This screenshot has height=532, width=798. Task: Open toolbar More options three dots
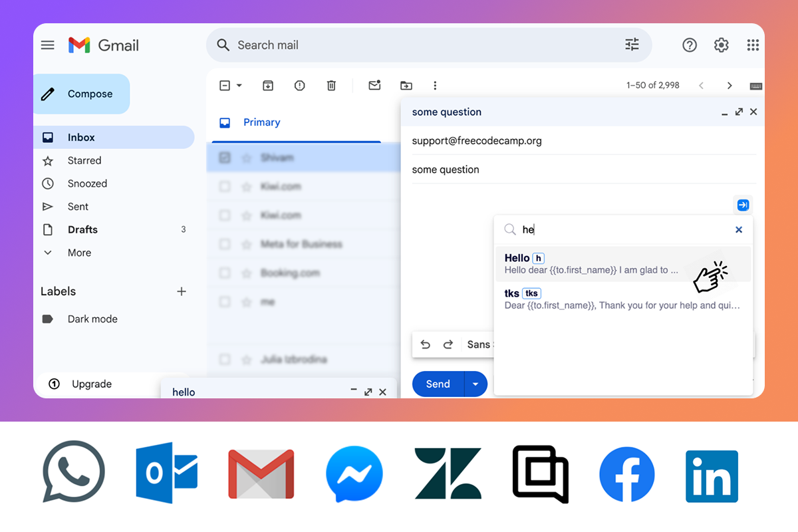coord(435,85)
